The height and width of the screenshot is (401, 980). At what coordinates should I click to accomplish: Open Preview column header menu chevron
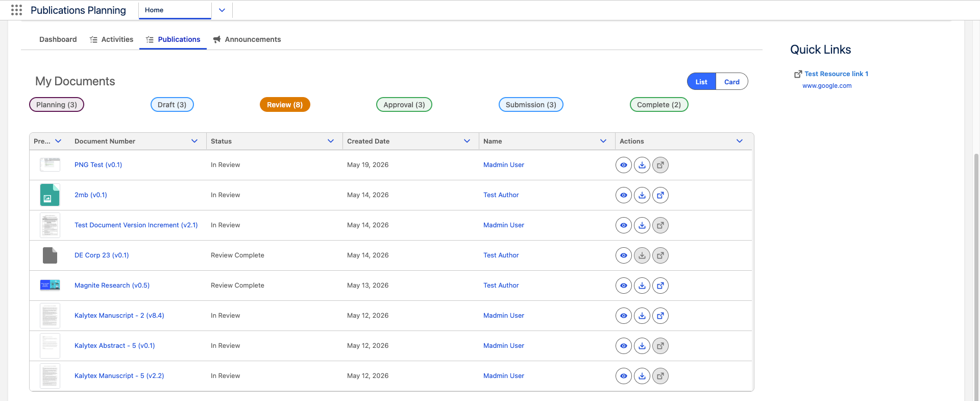[58, 141]
